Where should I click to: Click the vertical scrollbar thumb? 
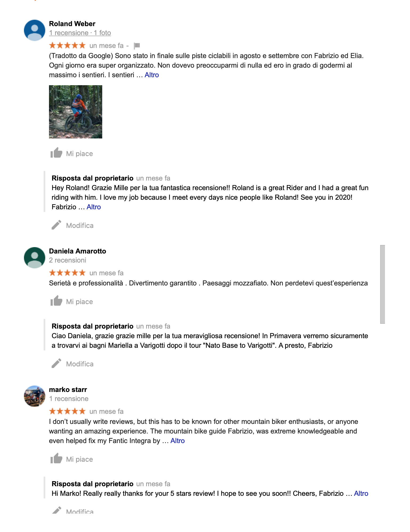point(383,284)
